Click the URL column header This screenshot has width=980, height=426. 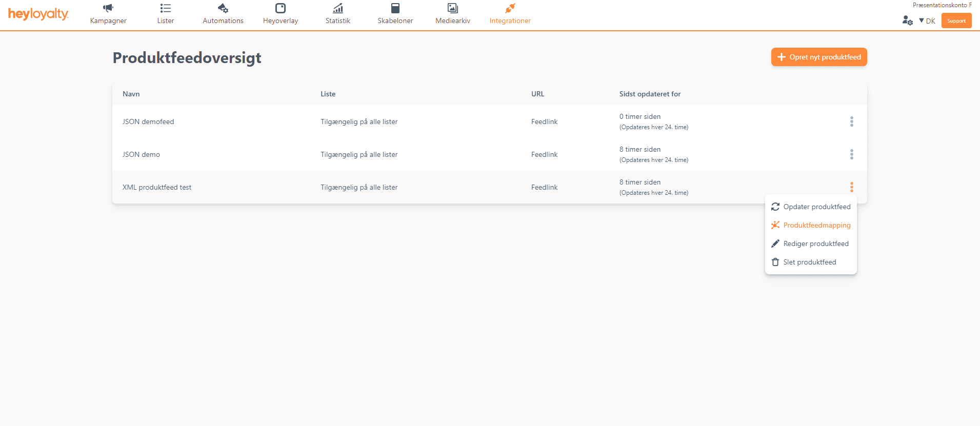tap(538, 94)
